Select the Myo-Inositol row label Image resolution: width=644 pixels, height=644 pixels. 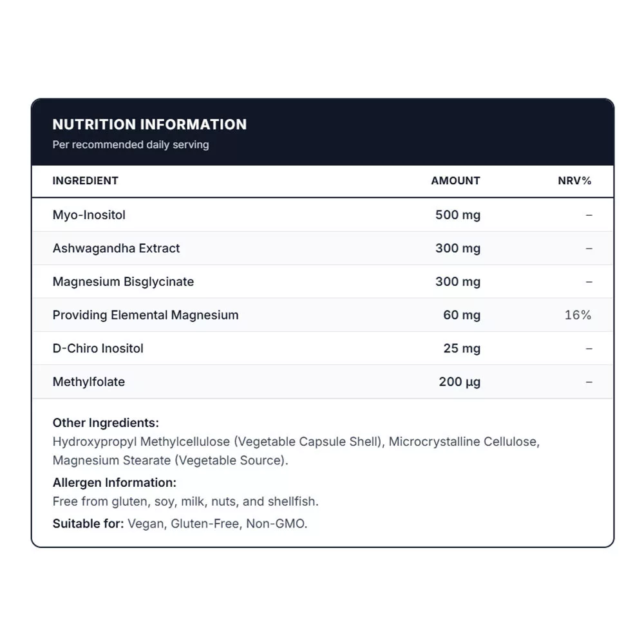(x=89, y=215)
